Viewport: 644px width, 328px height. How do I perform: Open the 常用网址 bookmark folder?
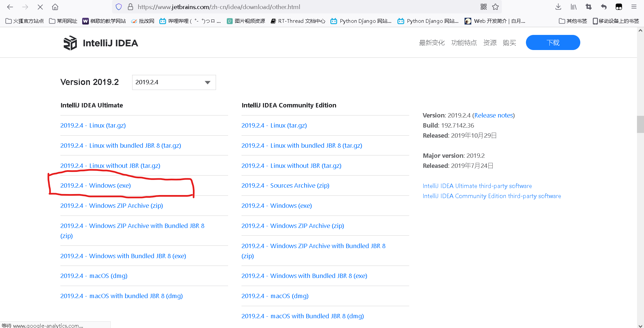(x=63, y=21)
